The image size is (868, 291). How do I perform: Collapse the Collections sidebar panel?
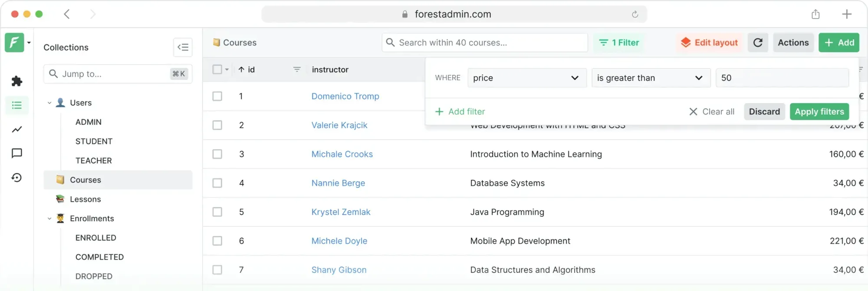point(183,47)
